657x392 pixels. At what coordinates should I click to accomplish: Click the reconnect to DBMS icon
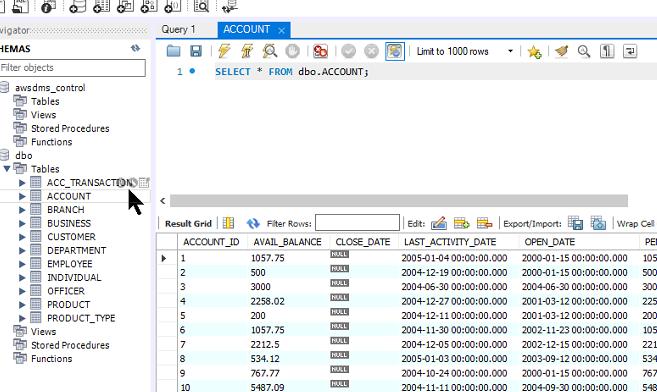[229, 6]
